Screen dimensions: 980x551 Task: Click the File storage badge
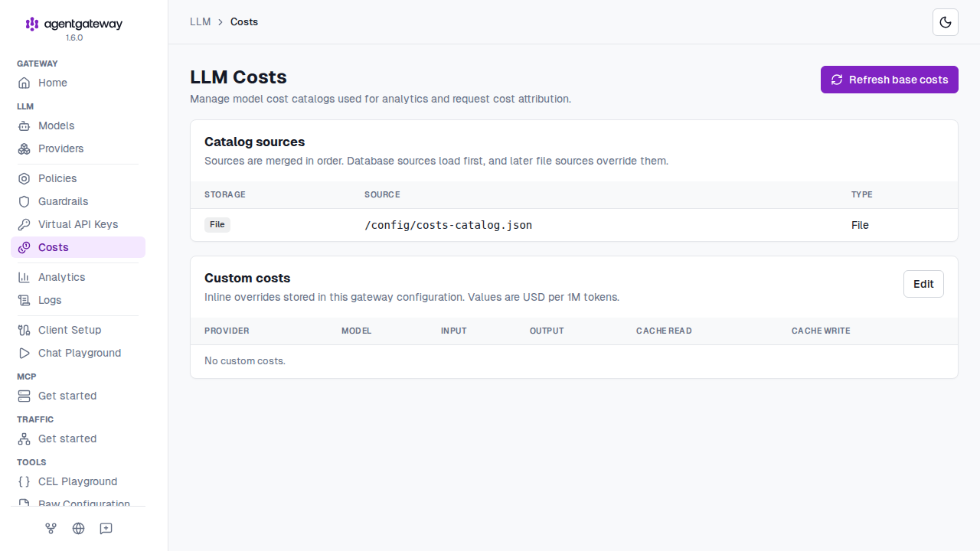coord(217,224)
